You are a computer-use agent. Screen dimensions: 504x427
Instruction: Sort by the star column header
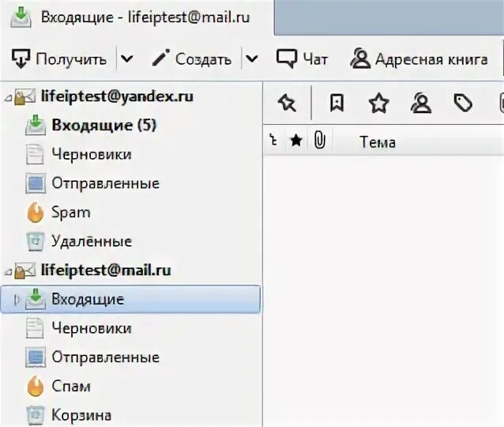(x=296, y=142)
